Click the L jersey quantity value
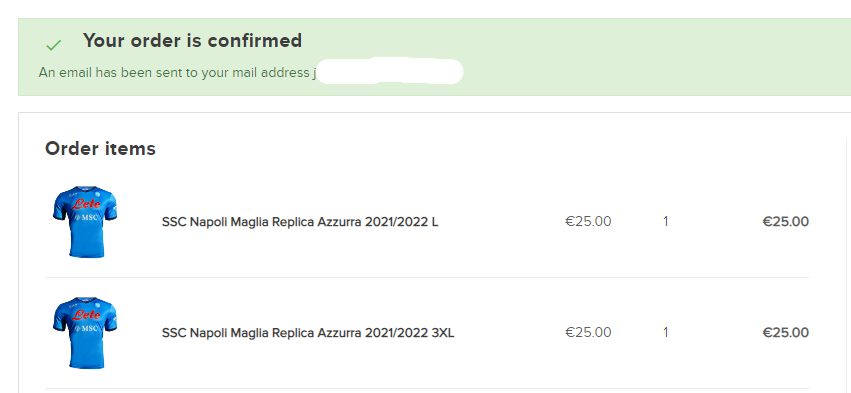The height and width of the screenshot is (393, 851). [665, 221]
